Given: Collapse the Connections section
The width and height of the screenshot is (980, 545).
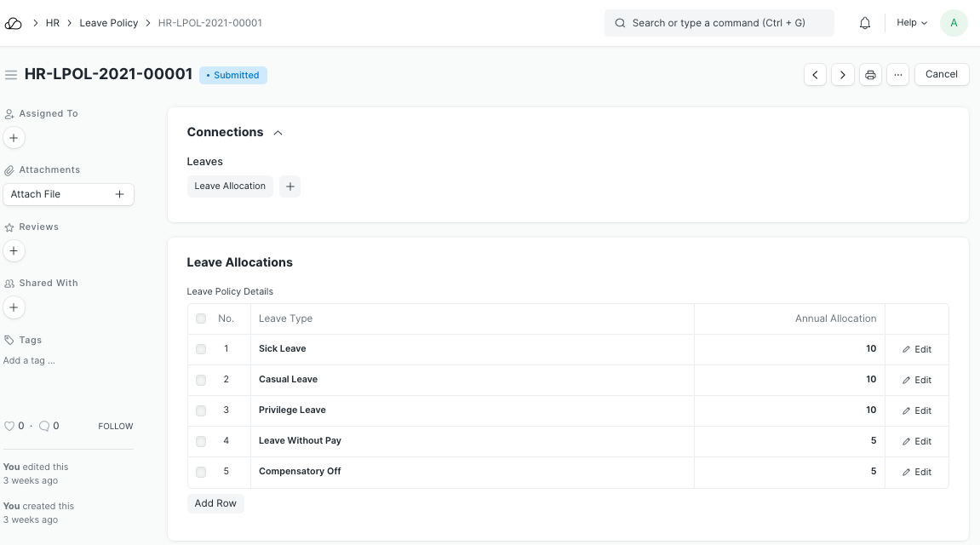Looking at the screenshot, I should coord(278,133).
